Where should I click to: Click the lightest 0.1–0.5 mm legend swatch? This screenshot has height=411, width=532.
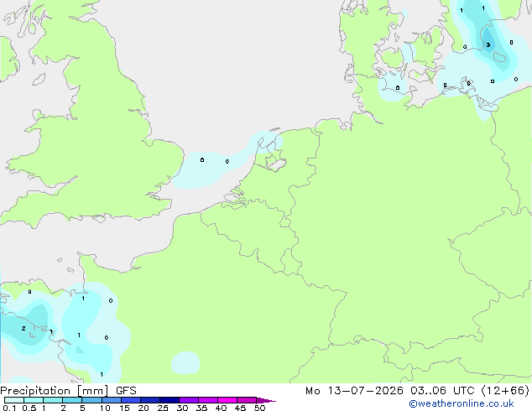click(14, 400)
